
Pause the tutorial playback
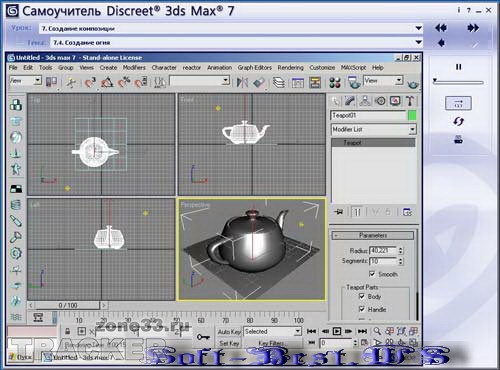coord(459,67)
